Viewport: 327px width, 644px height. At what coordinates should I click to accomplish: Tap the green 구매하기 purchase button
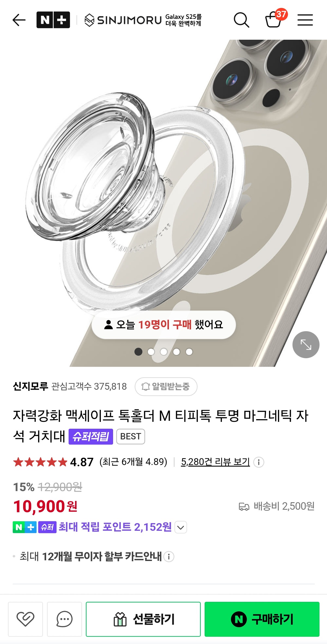click(262, 619)
